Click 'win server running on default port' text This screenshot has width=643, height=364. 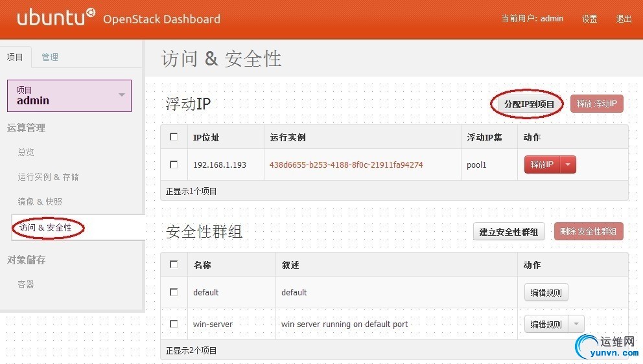pos(344,324)
